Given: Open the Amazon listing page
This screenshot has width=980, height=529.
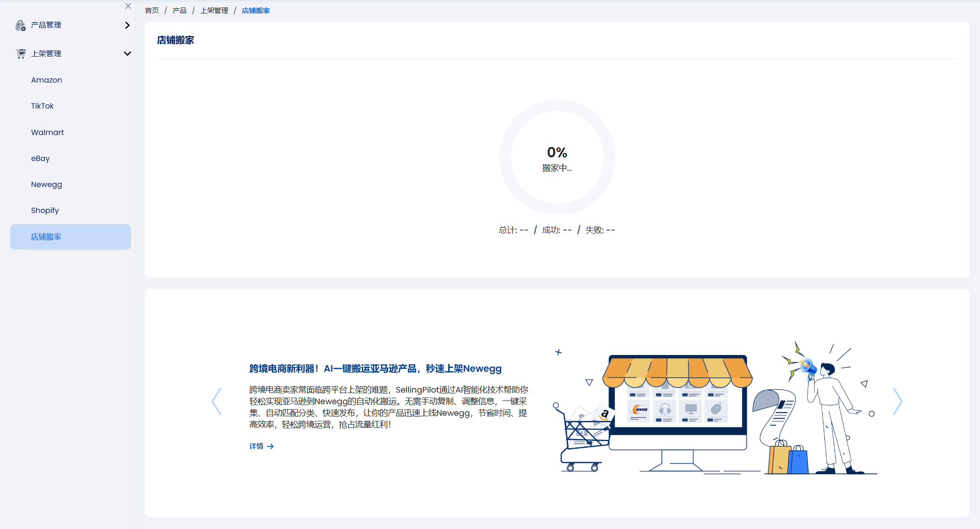Looking at the screenshot, I should [x=46, y=80].
